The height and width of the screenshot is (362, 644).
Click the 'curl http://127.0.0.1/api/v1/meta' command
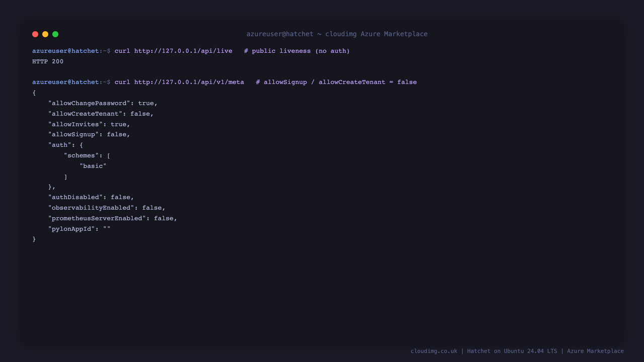point(179,82)
